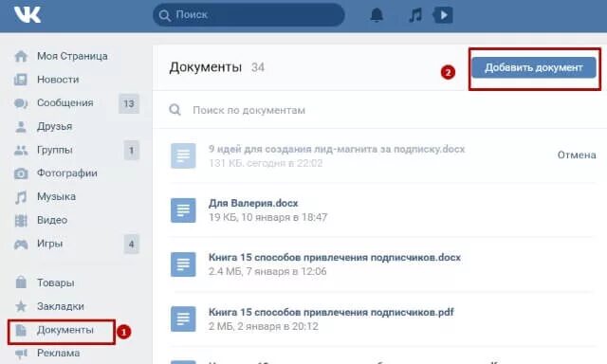Click the Добавить документ button

pos(534,67)
